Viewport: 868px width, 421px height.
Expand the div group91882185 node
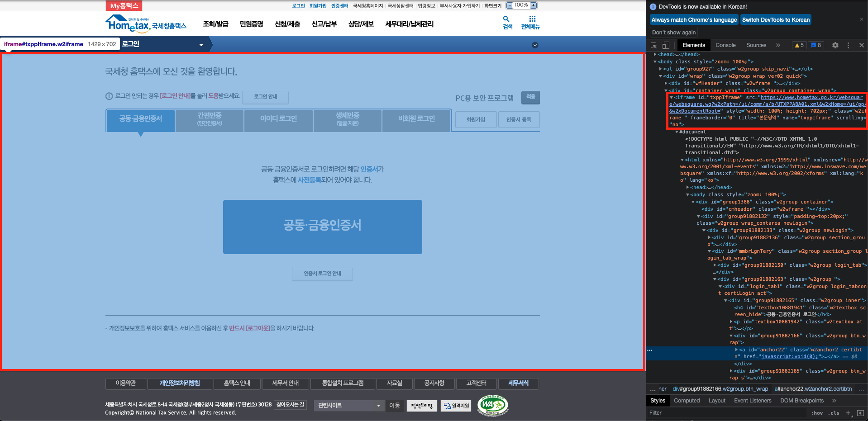coord(731,371)
